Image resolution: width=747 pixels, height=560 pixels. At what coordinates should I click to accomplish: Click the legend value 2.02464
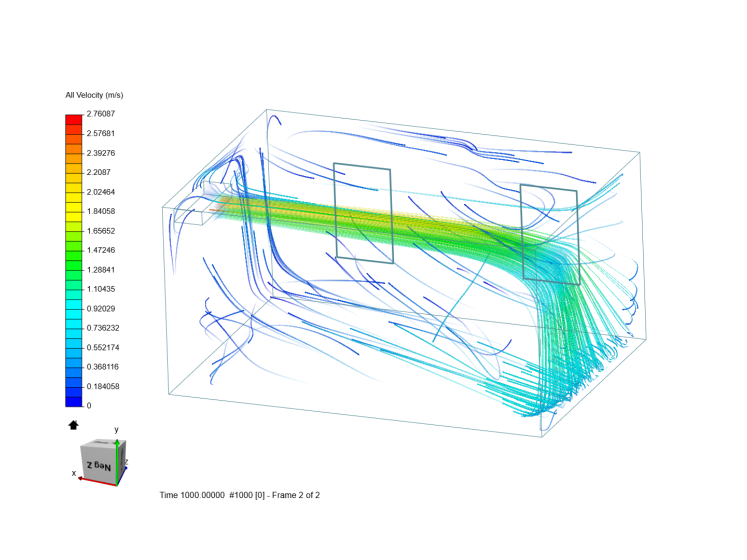click(x=101, y=192)
